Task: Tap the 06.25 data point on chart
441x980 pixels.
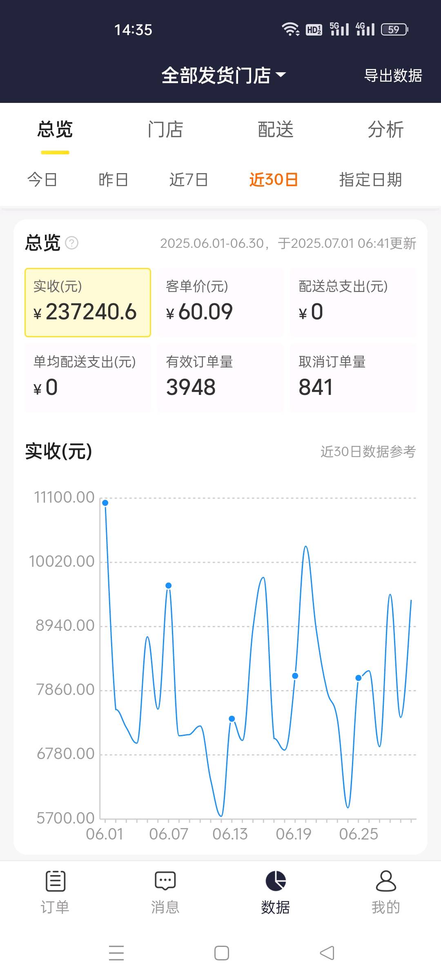Action: (x=359, y=678)
